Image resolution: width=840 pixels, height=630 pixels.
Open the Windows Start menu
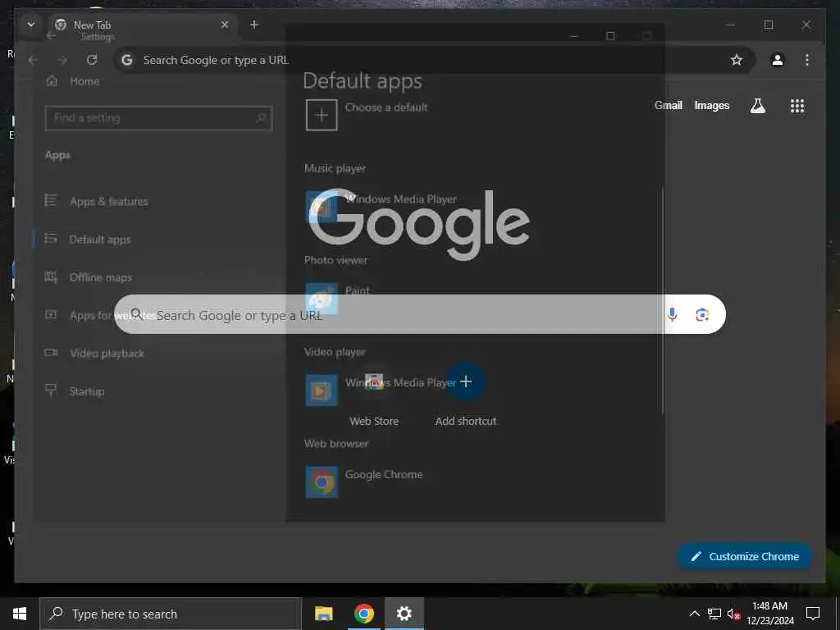coord(20,614)
